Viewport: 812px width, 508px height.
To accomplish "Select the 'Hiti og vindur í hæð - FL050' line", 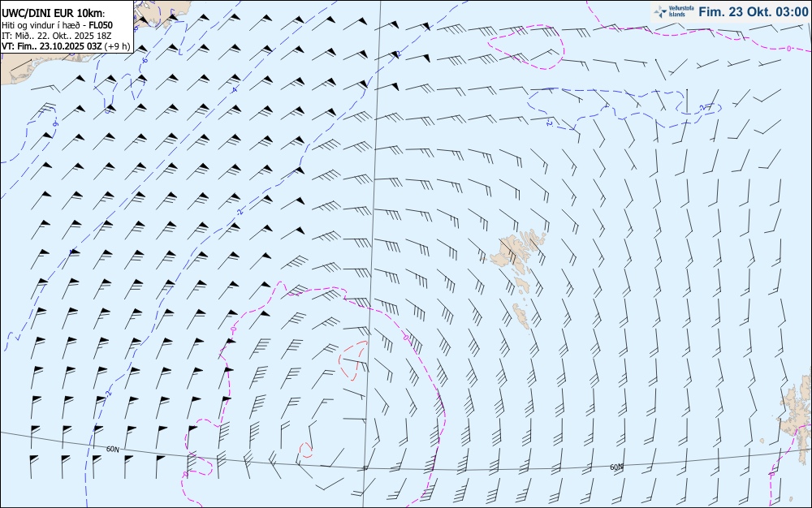I will (57, 25).
